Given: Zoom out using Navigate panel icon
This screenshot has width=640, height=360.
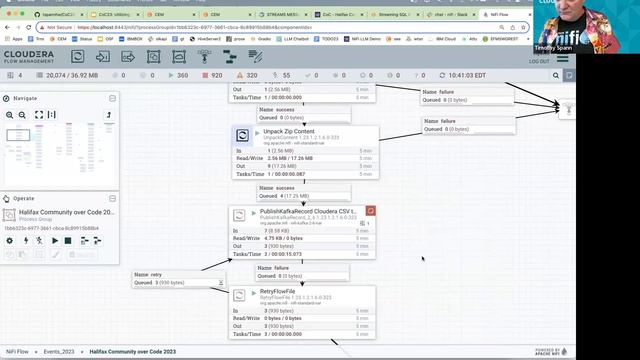Looking at the screenshot, I should pos(22,115).
